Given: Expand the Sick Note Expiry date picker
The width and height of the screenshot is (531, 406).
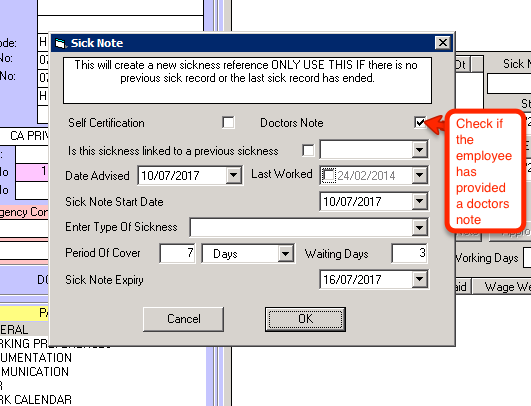Looking at the screenshot, I should (x=419, y=279).
